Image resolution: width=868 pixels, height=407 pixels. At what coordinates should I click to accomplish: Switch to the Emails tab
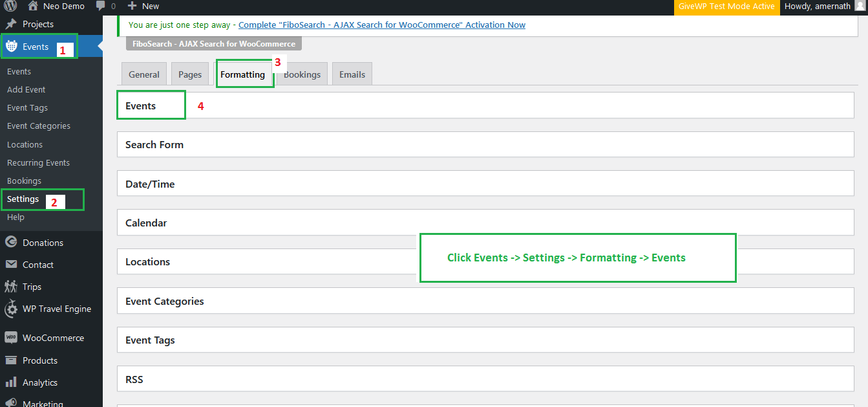pos(352,74)
